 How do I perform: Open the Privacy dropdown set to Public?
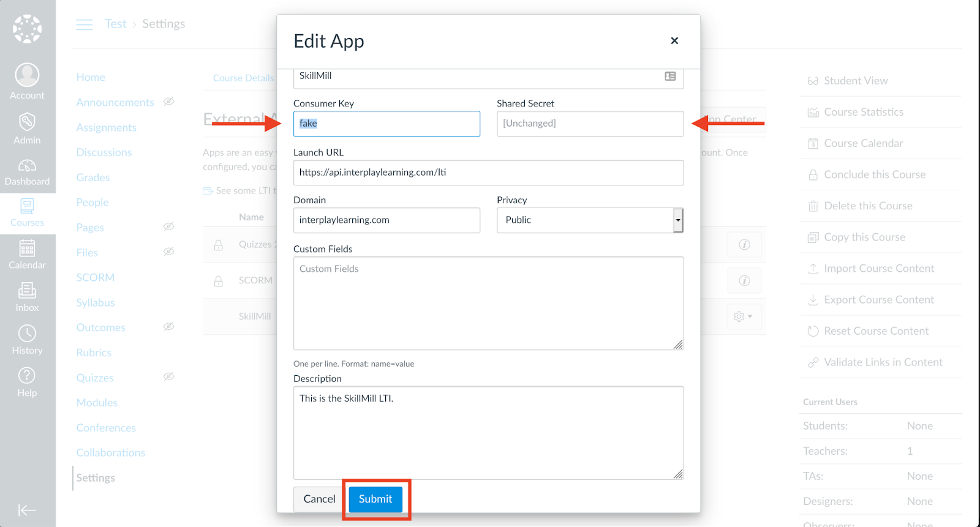(590, 220)
